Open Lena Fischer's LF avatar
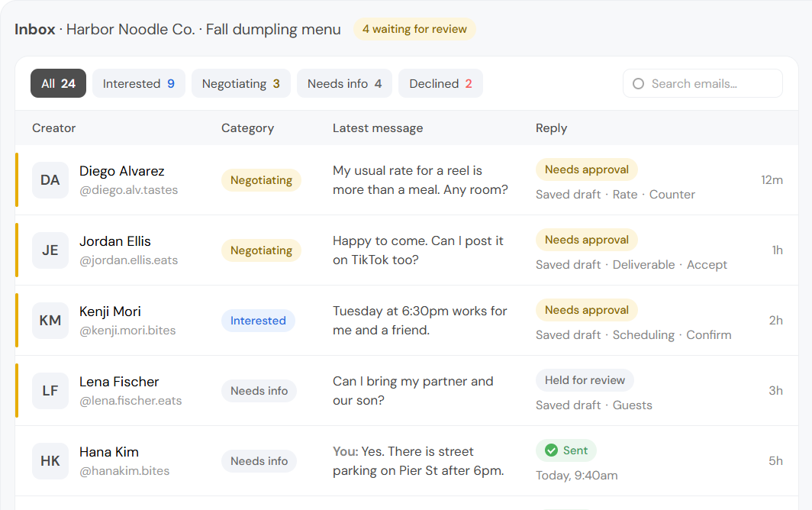This screenshot has height=510, width=812. tap(50, 391)
